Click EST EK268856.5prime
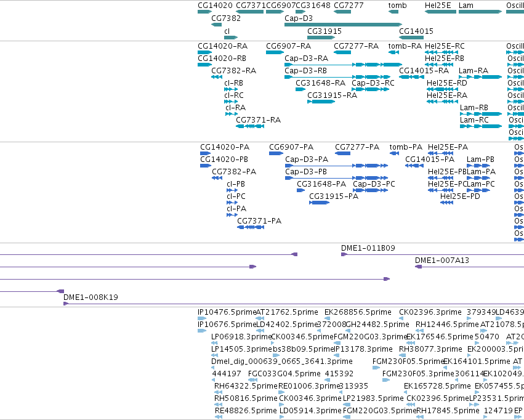This screenshot has height=420, width=524. (358, 312)
